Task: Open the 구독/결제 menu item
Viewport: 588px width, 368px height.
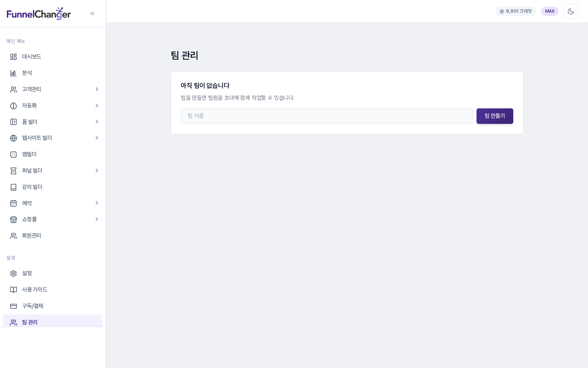Action: (x=53, y=306)
